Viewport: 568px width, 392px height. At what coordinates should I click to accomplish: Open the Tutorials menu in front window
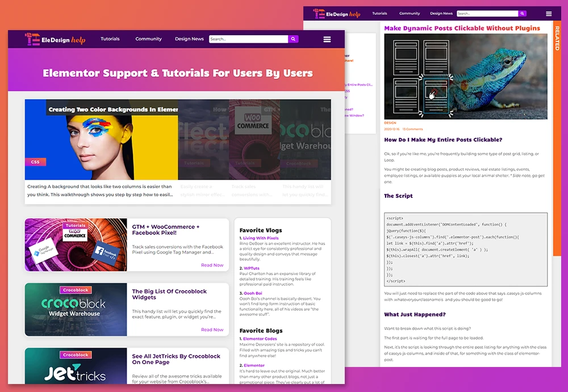pyautogui.click(x=110, y=39)
